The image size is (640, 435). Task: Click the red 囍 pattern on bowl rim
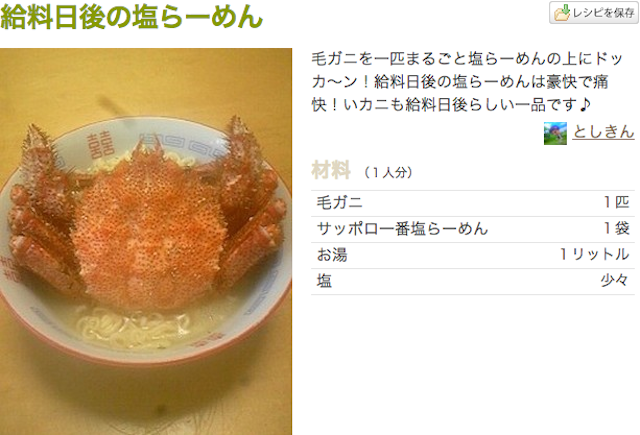(100, 144)
